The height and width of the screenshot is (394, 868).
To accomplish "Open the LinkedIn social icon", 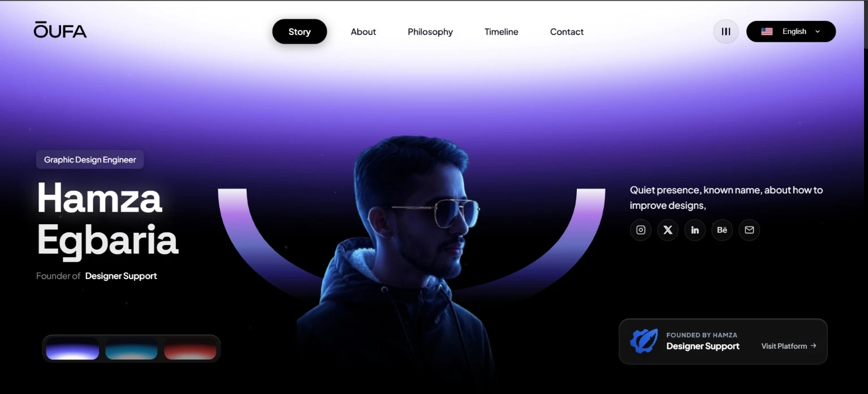I will [x=695, y=230].
